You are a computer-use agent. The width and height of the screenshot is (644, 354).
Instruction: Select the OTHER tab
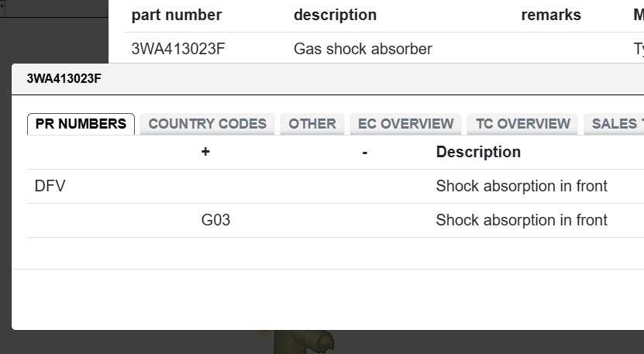(312, 124)
